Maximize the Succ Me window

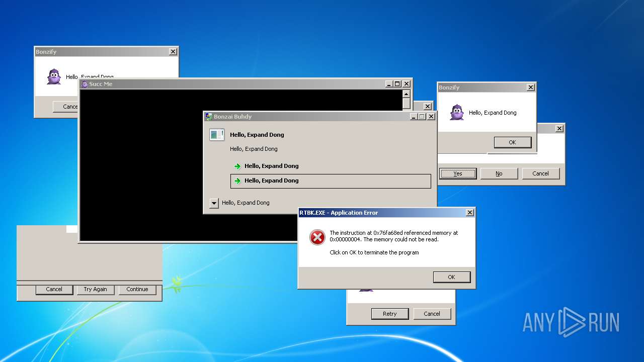pyautogui.click(x=397, y=84)
